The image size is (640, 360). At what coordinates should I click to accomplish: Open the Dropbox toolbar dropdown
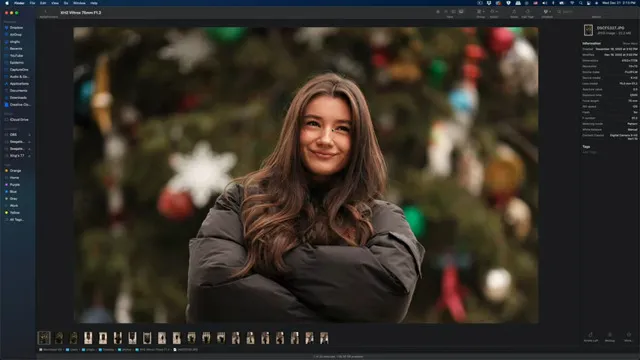click(x=547, y=12)
